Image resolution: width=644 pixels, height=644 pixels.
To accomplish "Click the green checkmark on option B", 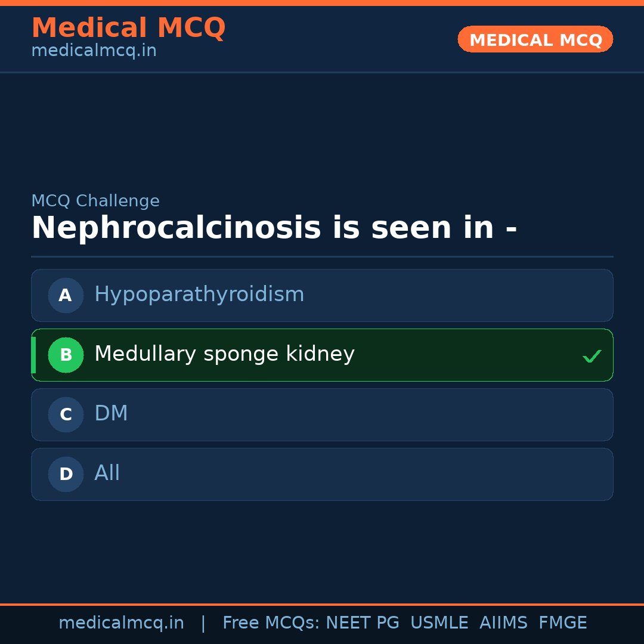I will pos(592,355).
